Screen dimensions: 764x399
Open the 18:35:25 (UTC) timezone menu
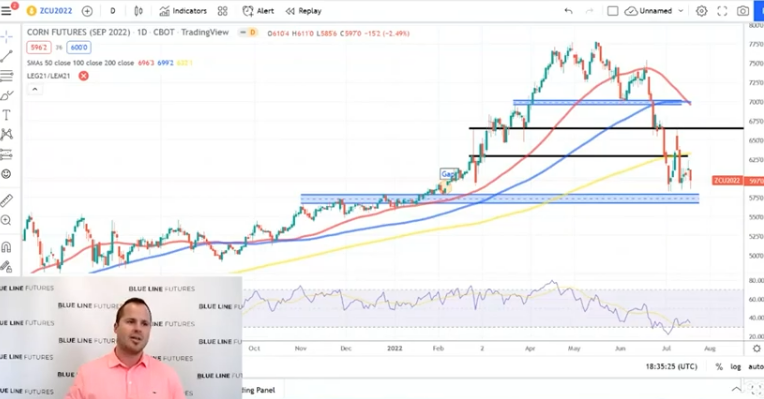point(671,366)
